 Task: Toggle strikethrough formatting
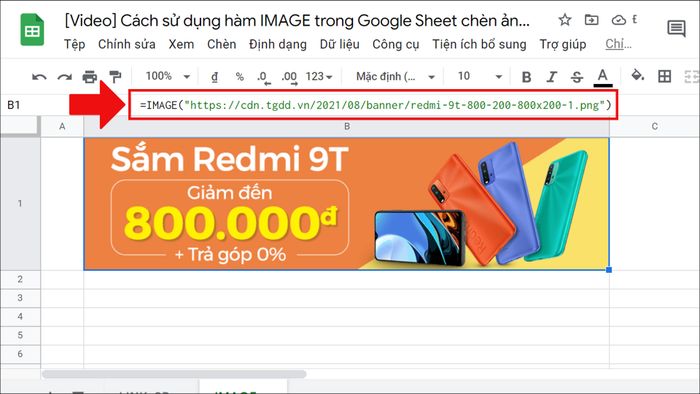click(x=577, y=77)
